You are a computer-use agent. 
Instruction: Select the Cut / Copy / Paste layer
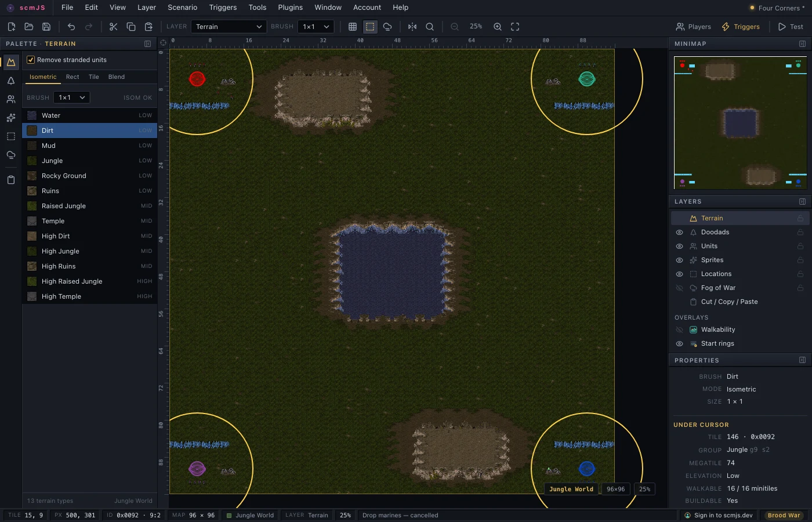coord(740,302)
